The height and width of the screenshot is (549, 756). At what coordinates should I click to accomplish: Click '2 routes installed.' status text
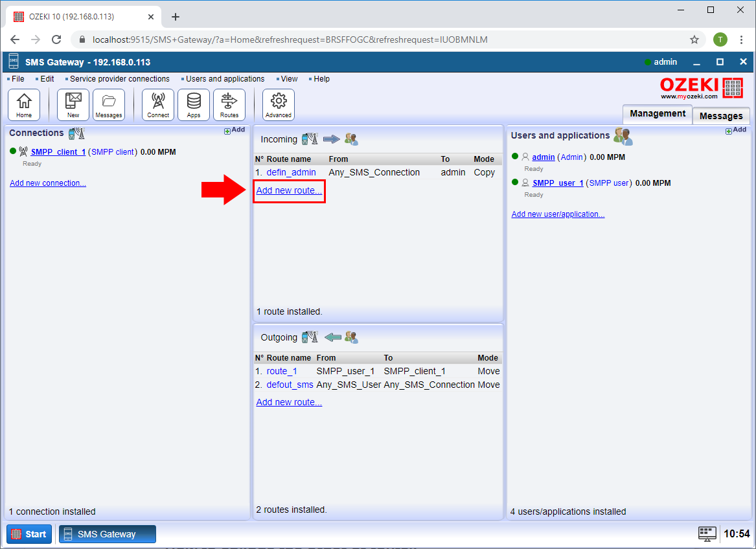[292, 510]
